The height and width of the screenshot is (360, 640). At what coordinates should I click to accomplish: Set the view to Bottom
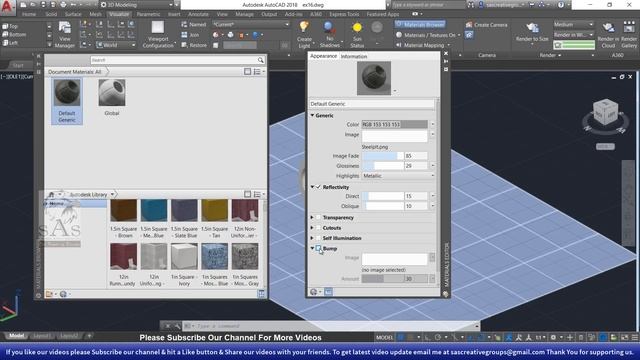pyautogui.click(x=14, y=35)
